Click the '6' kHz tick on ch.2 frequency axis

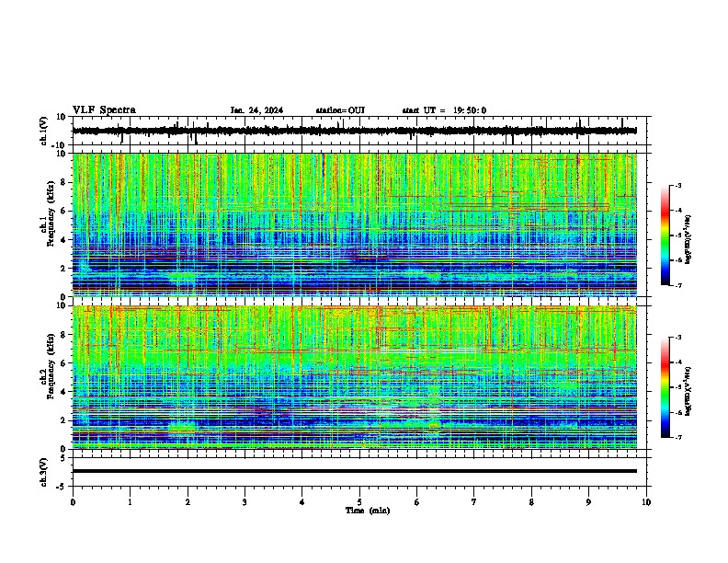pos(63,363)
